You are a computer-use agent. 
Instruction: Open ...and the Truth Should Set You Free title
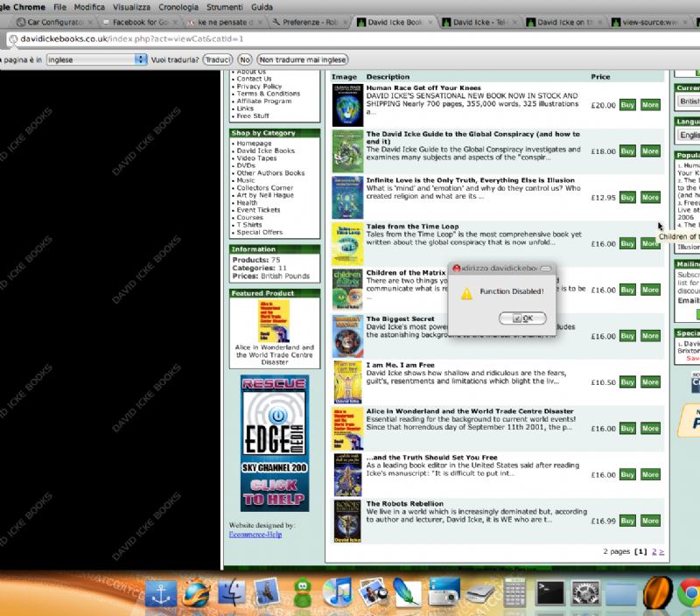pyautogui.click(x=431, y=458)
